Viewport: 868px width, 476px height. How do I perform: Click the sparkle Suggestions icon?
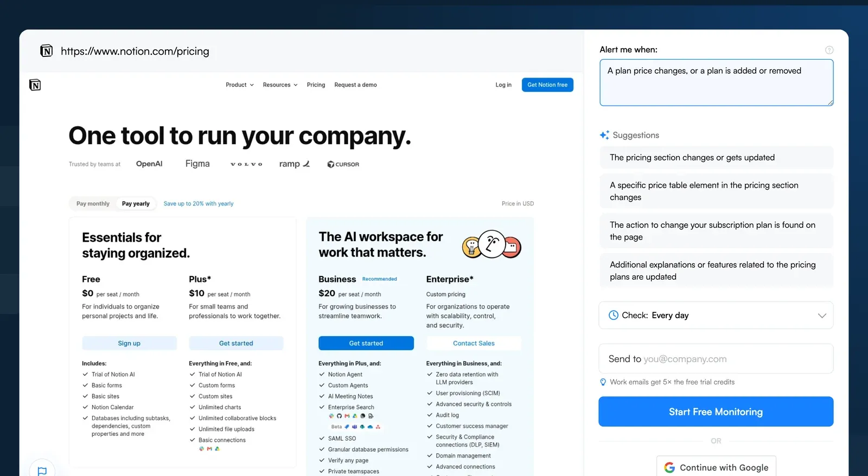click(x=604, y=135)
